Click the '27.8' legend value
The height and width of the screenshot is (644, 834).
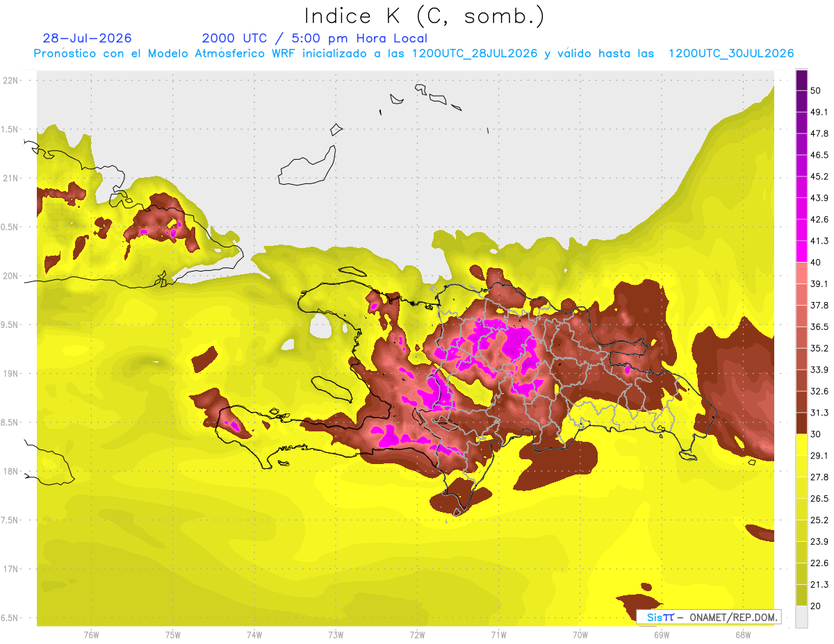[819, 477]
